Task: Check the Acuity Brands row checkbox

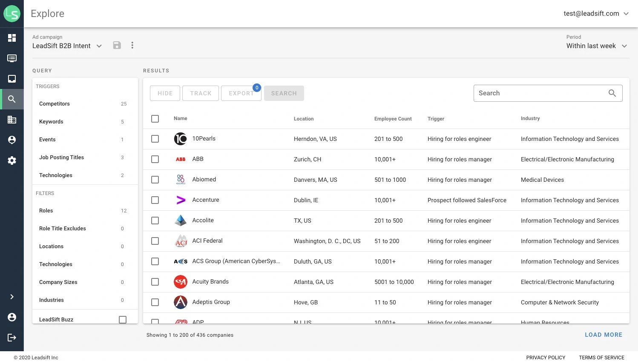Action: click(x=155, y=282)
